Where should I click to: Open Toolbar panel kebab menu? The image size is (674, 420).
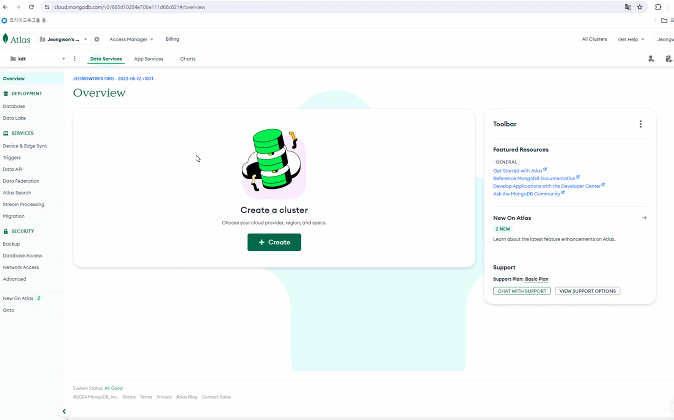point(640,124)
